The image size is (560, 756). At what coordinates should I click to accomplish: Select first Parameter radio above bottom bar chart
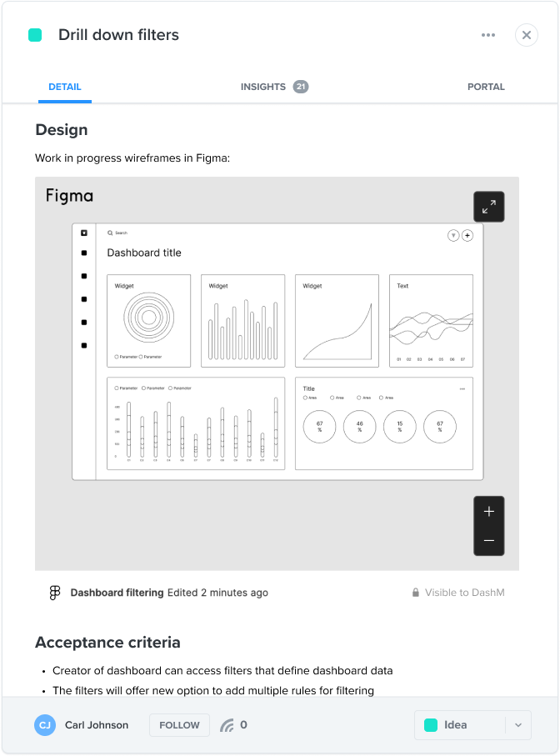117,388
